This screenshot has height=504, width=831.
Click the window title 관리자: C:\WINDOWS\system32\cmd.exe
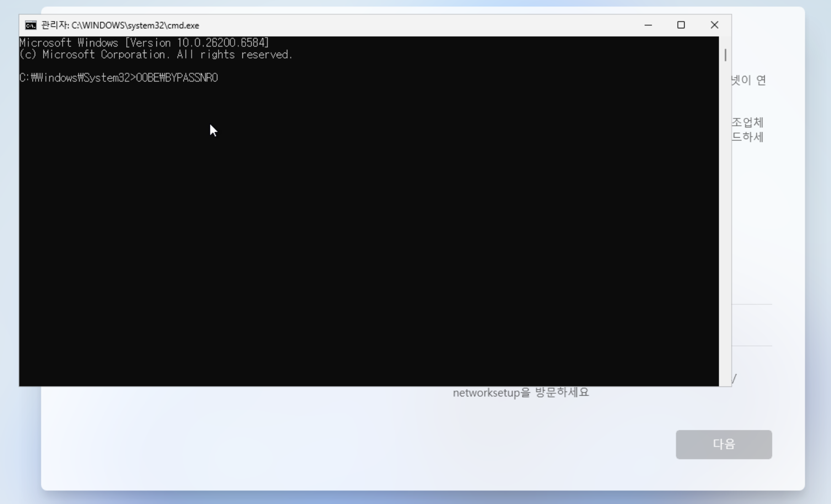(x=120, y=25)
